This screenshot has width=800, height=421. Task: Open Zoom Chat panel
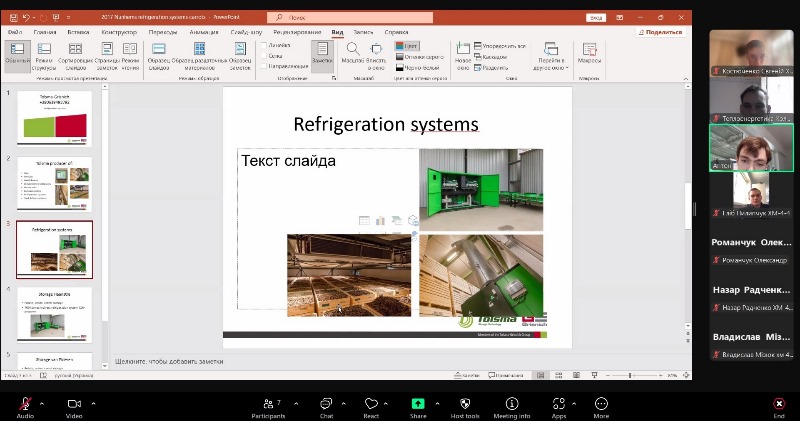[326, 404]
